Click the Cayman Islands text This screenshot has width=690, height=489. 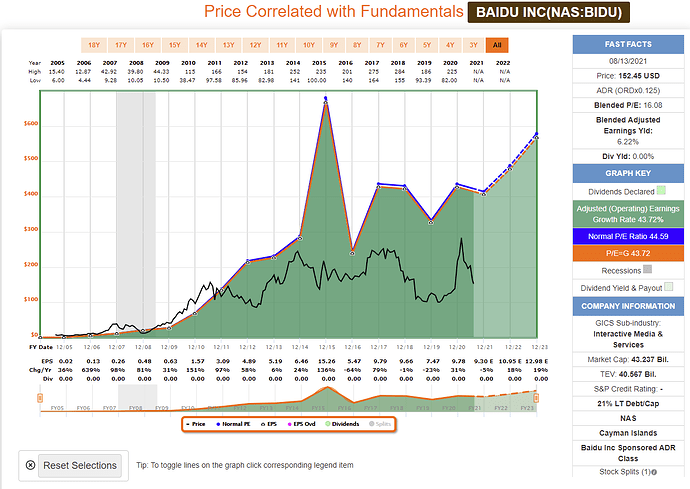coord(628,433)
